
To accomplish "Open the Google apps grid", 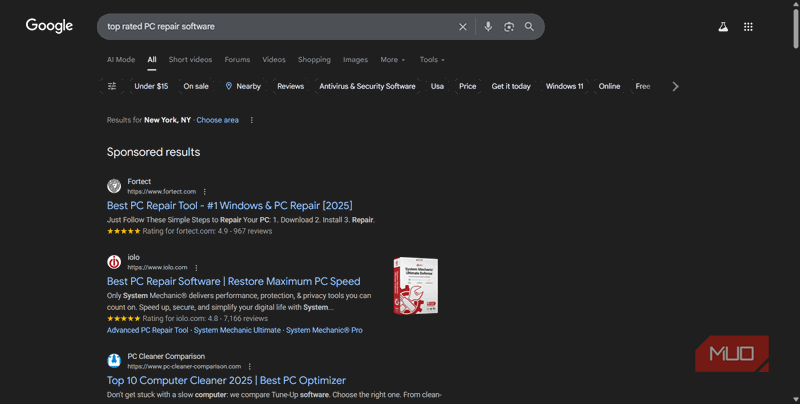I will pos(748,27).
